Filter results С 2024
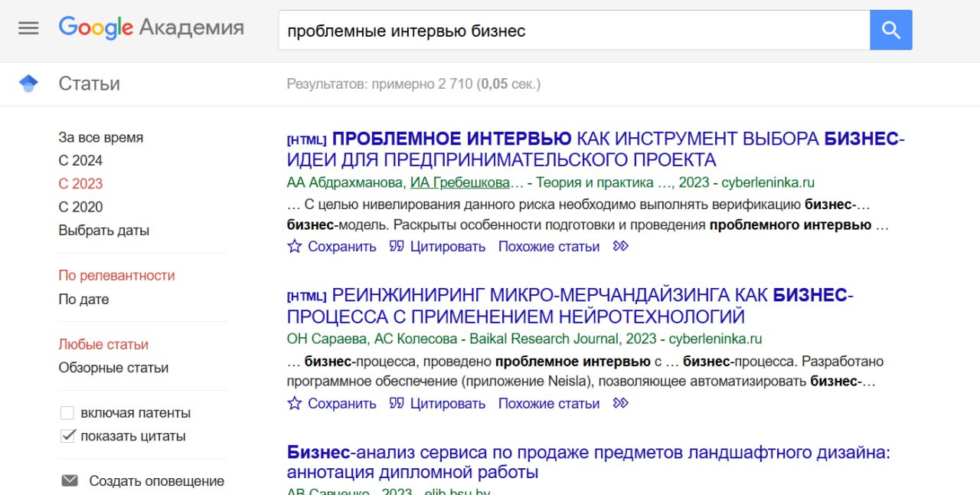The height and width of the screenshot is (495, 980). click(x=80, y=161)
